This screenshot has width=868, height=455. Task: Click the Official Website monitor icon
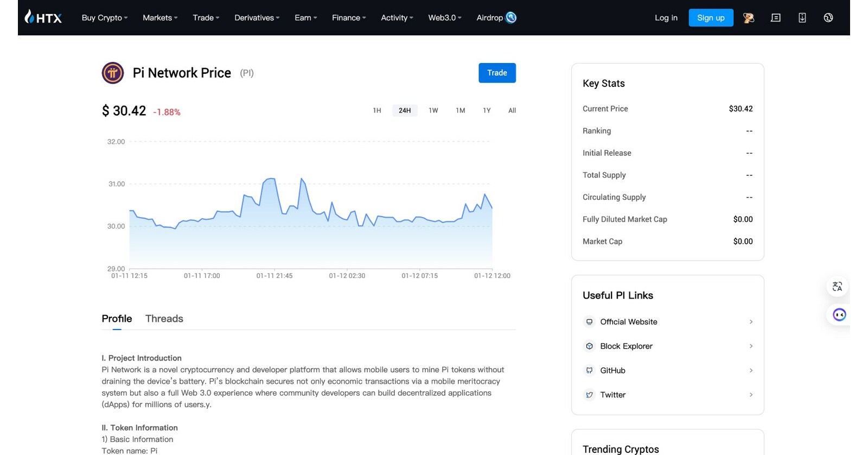coord(589,322)
